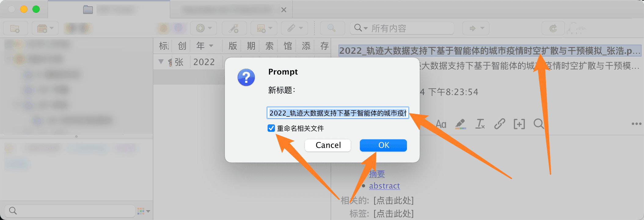Screen dimensions: 644x220
Task: Click the 馆 column header
Action: click(x=287, y=46)
